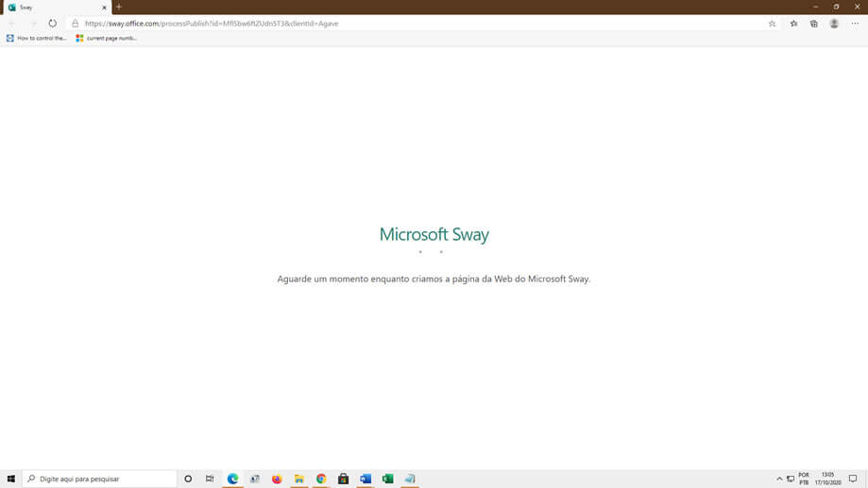Go forward with the forward arrow
Viewport: 868px width, 488px height.
(33, 24)
